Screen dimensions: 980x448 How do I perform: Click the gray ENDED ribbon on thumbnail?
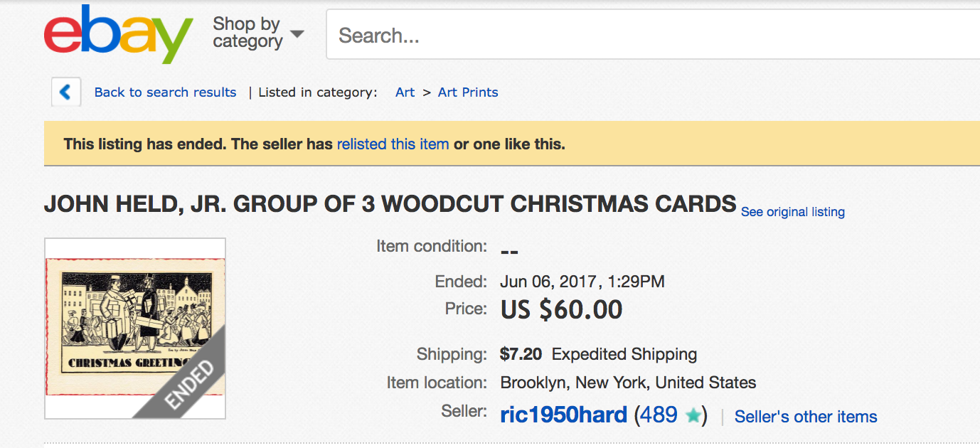(189, 383)
